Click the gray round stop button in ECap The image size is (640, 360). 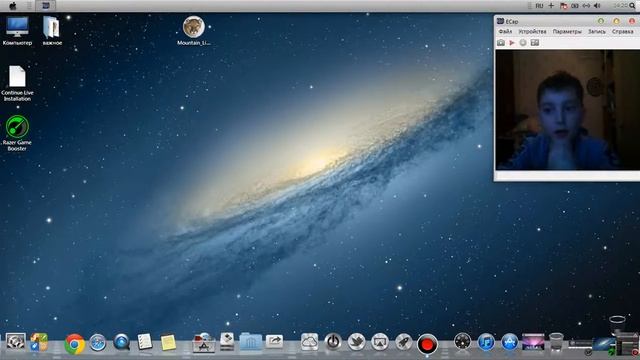[x=523, y=42]
